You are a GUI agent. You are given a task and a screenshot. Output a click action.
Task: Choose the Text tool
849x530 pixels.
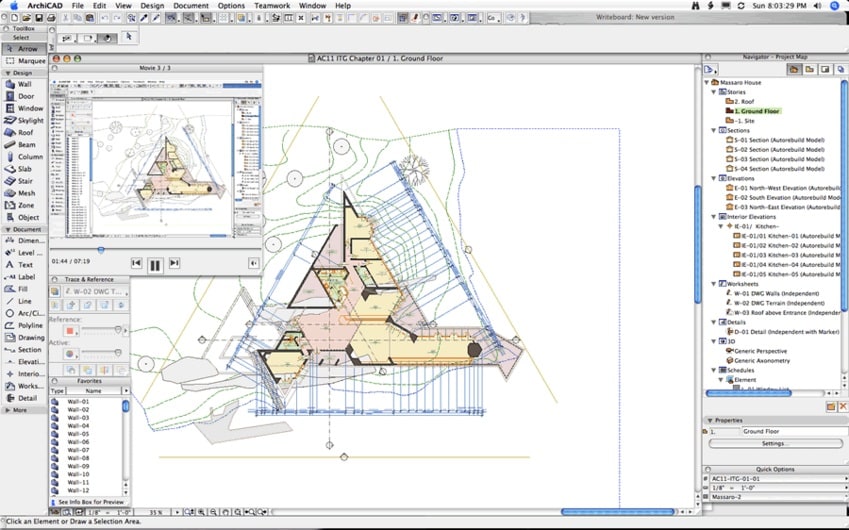click(24, 265)
